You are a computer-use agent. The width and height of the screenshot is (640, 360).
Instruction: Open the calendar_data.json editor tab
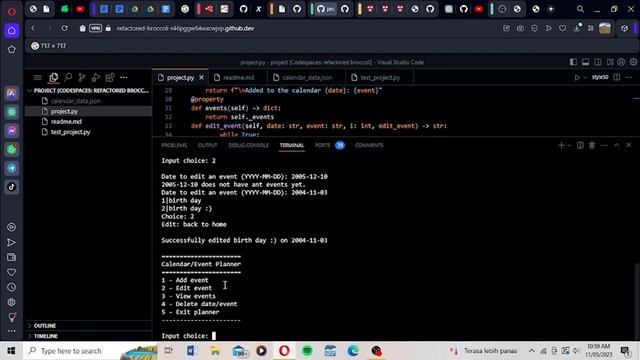coord(307,77)
